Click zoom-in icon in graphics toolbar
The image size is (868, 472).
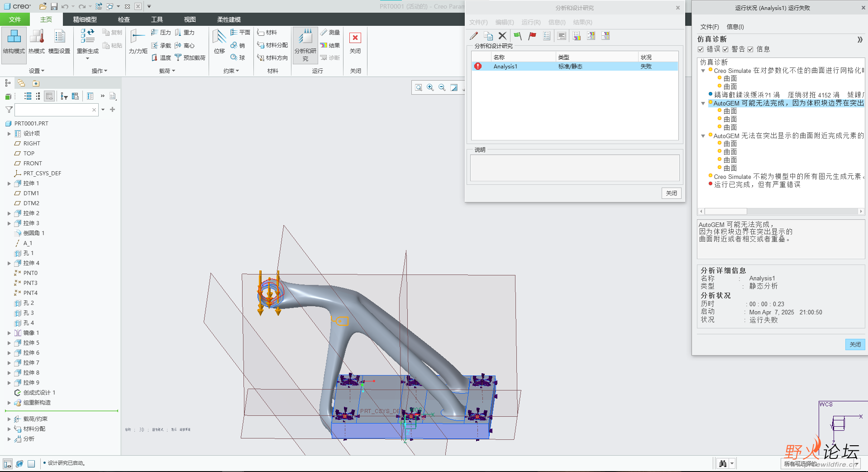(x=430, y=87)
